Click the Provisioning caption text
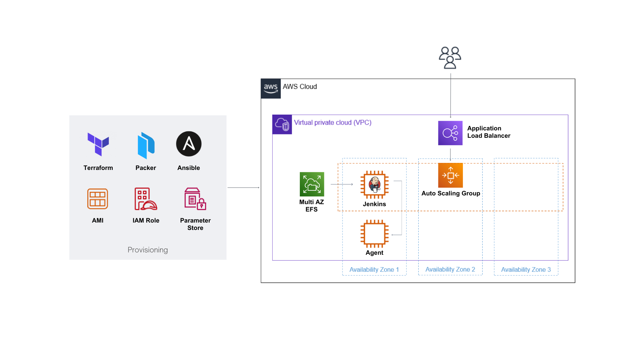This screenshot has width=644, height=362. (148, 250)
